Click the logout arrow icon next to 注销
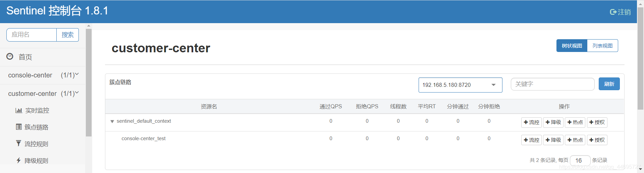 pyautogui.click(x=613, y=12)
